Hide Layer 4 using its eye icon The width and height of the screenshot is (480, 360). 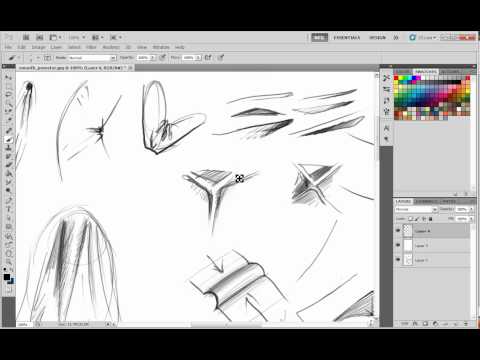398,231
